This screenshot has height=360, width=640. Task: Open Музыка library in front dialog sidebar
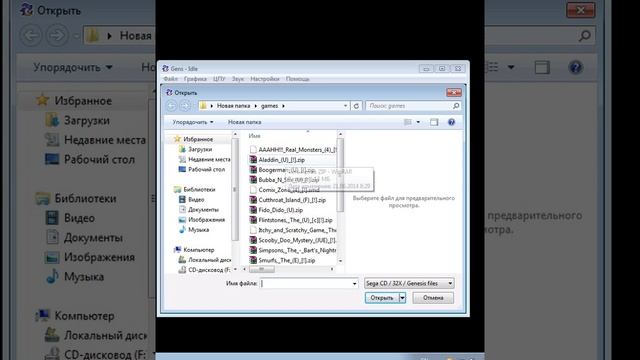(194, 230)
